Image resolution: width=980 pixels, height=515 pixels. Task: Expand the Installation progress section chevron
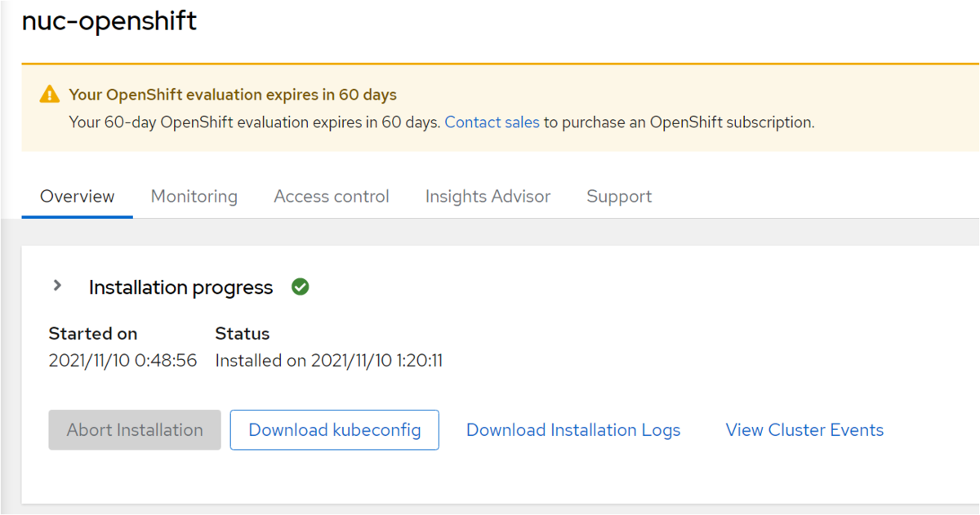point(57,286)
